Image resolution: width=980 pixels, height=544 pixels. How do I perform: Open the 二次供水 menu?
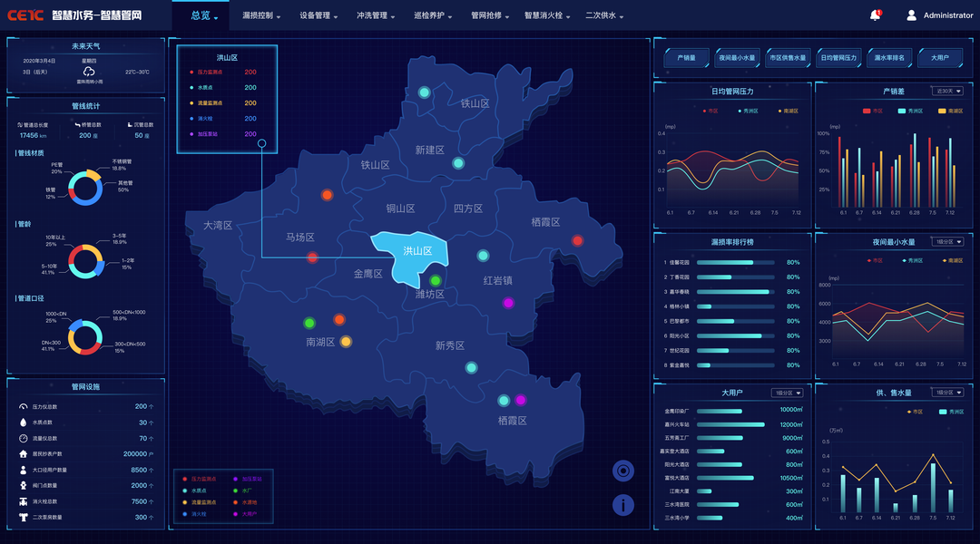pos(604,15)
